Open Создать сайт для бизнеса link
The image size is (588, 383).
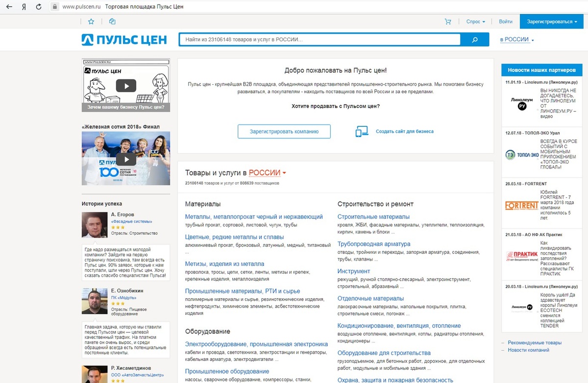(404, 131)
